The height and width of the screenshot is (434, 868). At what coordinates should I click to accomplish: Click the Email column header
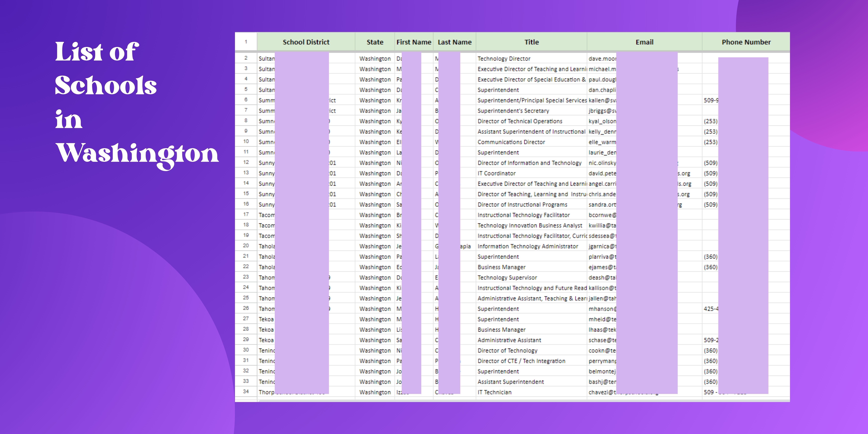(644, 42)
